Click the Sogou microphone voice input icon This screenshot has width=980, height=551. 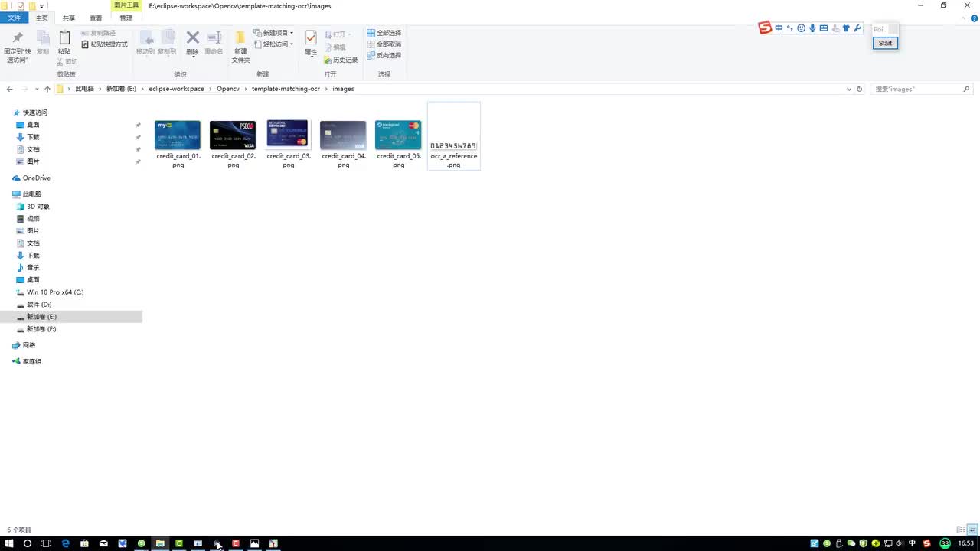coord(812,28)
